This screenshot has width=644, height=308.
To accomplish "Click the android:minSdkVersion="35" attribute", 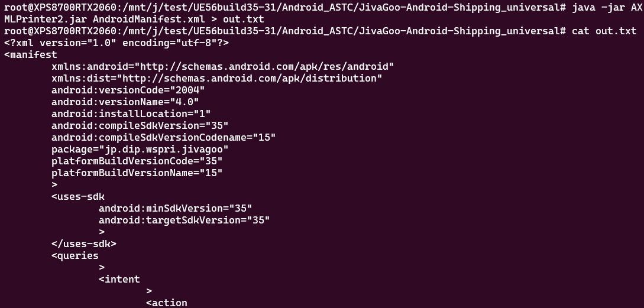I will point(175,208).
